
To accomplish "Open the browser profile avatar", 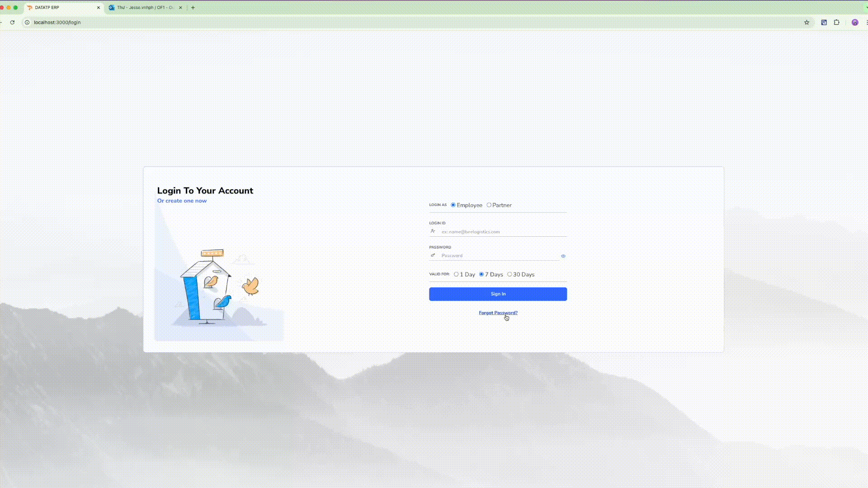I will [855, 22].
